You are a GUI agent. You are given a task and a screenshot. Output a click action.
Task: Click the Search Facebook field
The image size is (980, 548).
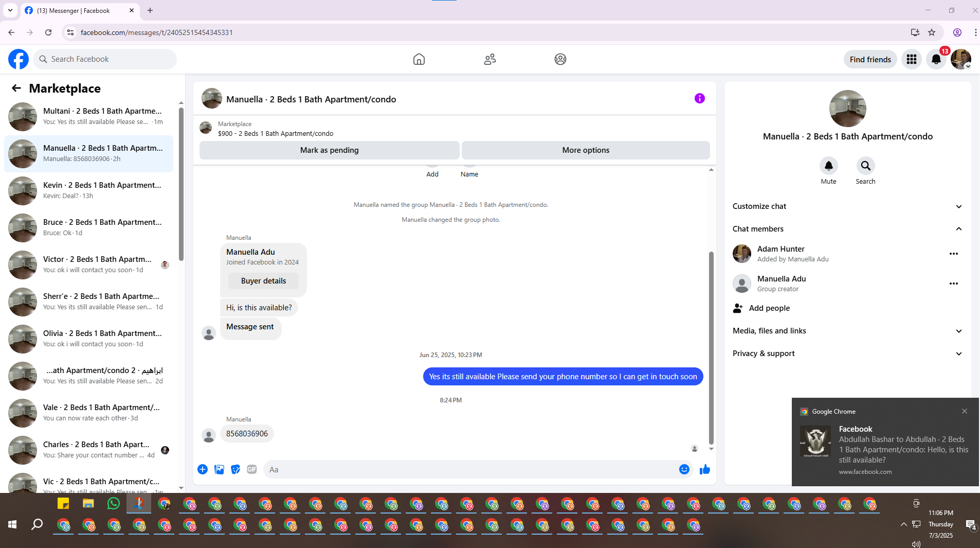click(105, 59)
